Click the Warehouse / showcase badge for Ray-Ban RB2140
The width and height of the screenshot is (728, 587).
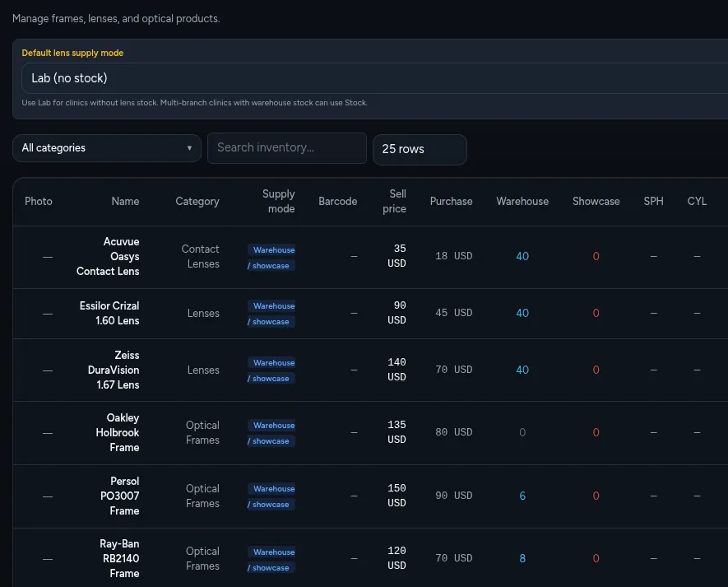click(271, 560)
